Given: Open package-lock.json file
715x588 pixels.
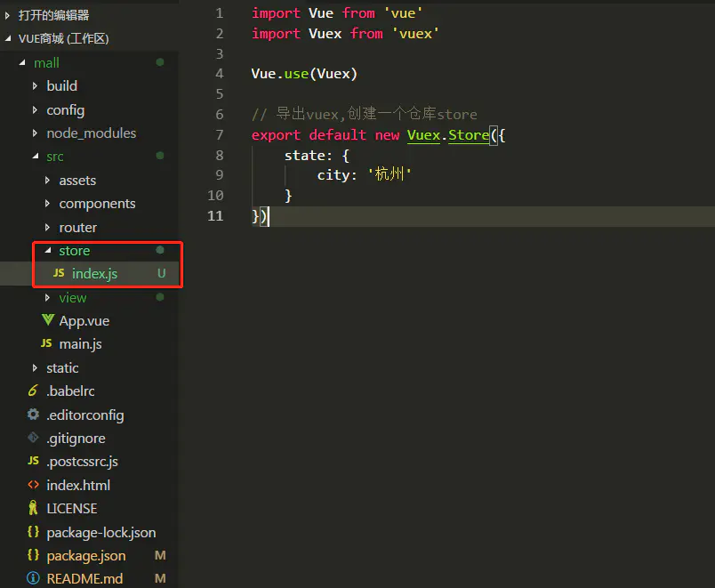Looking at the screenshot, I should 101,532.
